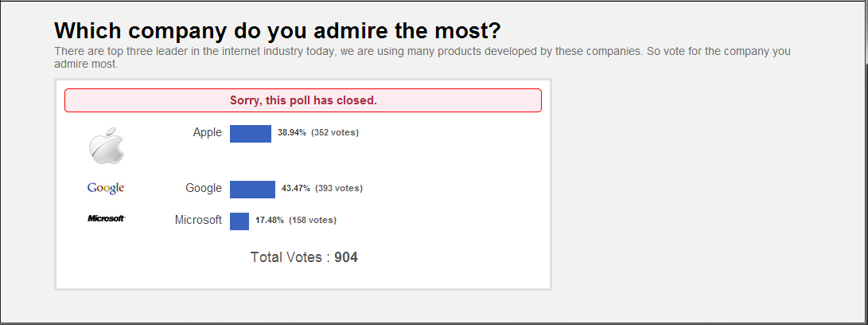Click the 43.47% percentage text
Image resolution: width=868 pixels, height=325 pixels.
296,189
